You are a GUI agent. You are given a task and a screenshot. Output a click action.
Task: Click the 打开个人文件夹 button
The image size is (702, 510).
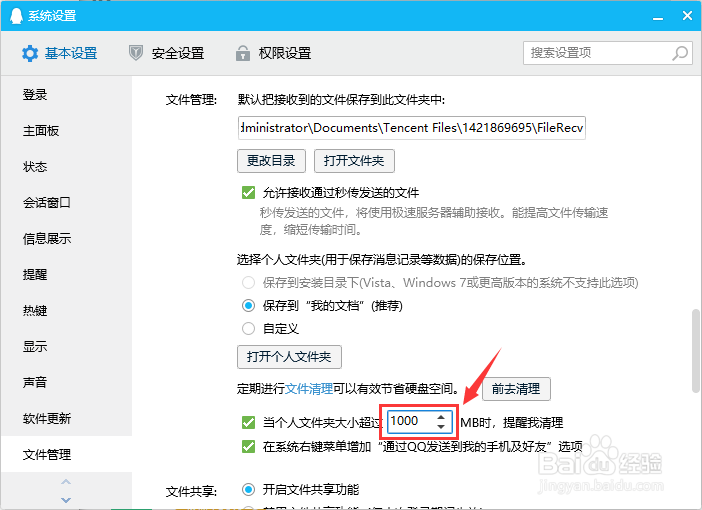(289, 357)
